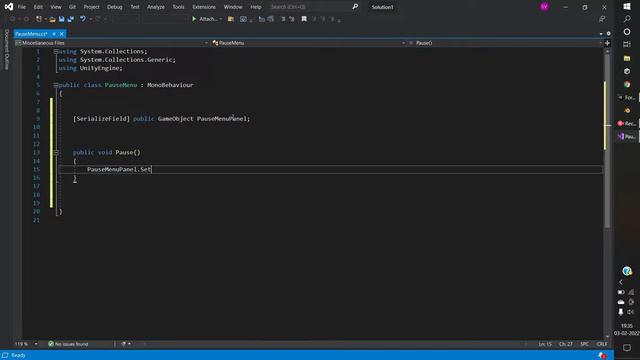Click the editor split window plus button
The height and width of the screenshot is (360, 640).
click(x=607, y=43)
